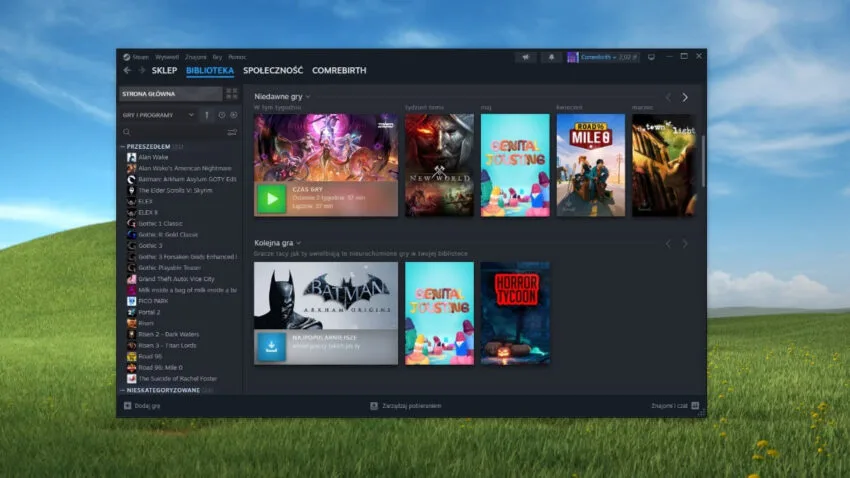Screen dimensions: 850x478
Task: Click Dodaj grę link
Action: (147, 405)
